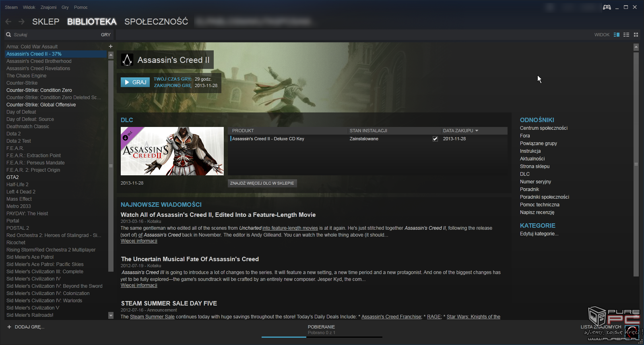Click the download progress bar
Screen dimensions: 644x345
322,337
